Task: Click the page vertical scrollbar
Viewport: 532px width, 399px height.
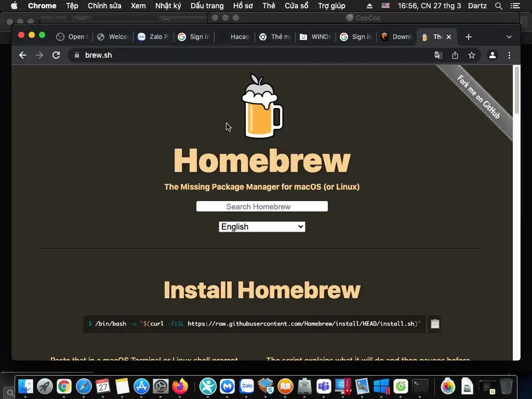Action: click(517, 90)
